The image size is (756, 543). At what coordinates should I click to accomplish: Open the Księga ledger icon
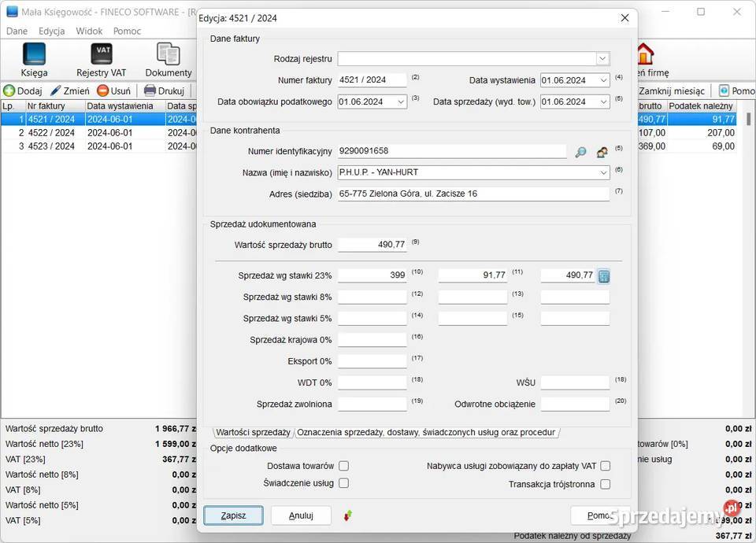[x=34, y=54]
